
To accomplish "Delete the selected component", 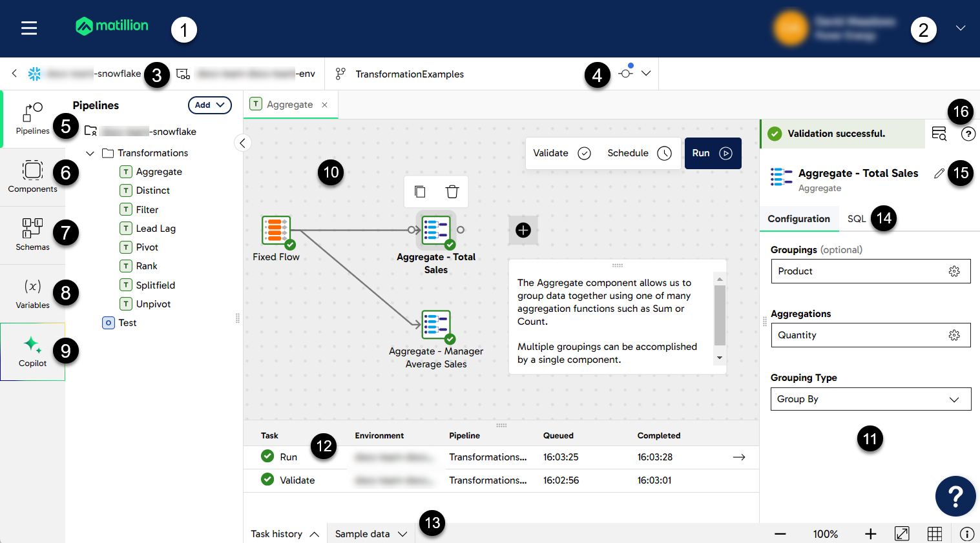I will coord(452,192).
